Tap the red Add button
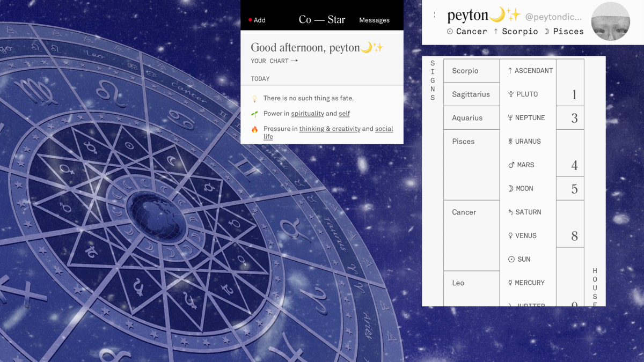Viewport: 644px width, 362px height. coord(257,20)
